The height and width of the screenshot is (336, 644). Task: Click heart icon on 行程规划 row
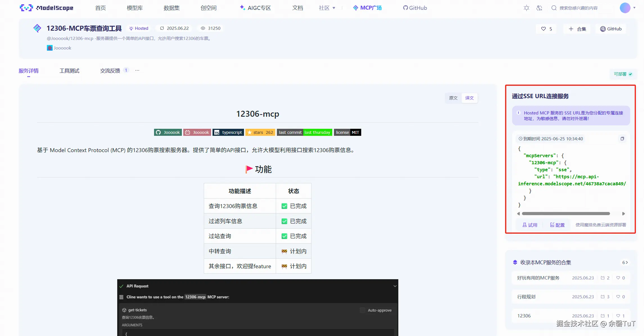click(618, 297)
